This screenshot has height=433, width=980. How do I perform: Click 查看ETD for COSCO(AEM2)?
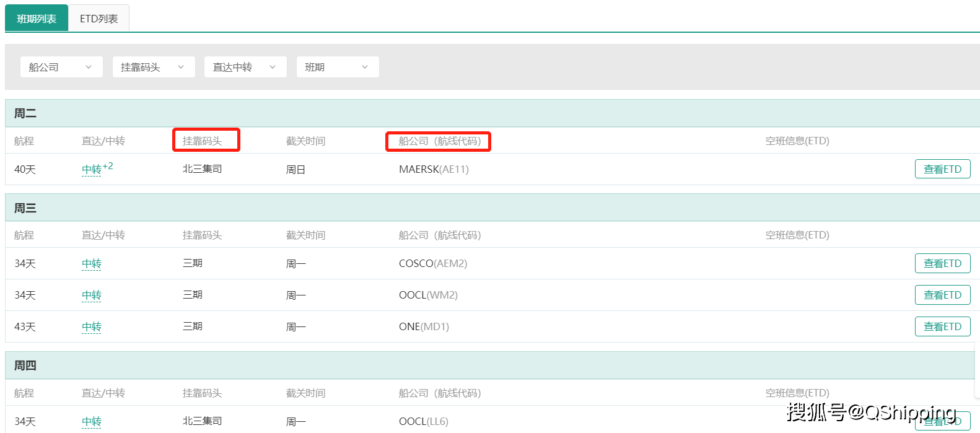coord(942,263)
